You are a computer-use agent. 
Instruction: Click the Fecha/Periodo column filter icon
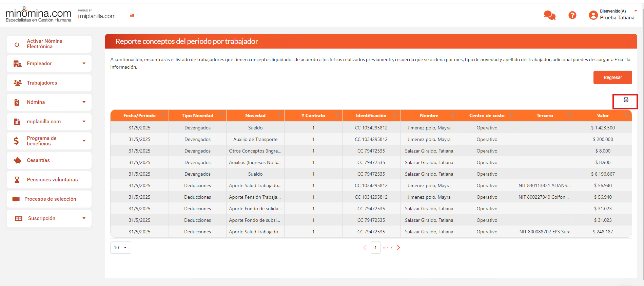(163, 115)
